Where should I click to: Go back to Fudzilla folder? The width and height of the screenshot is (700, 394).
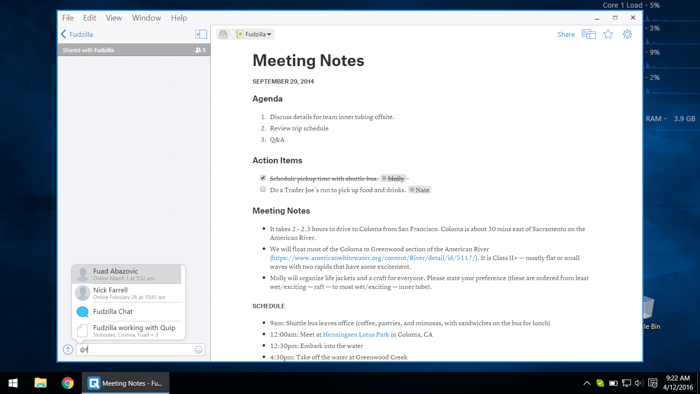pos(77,34)
